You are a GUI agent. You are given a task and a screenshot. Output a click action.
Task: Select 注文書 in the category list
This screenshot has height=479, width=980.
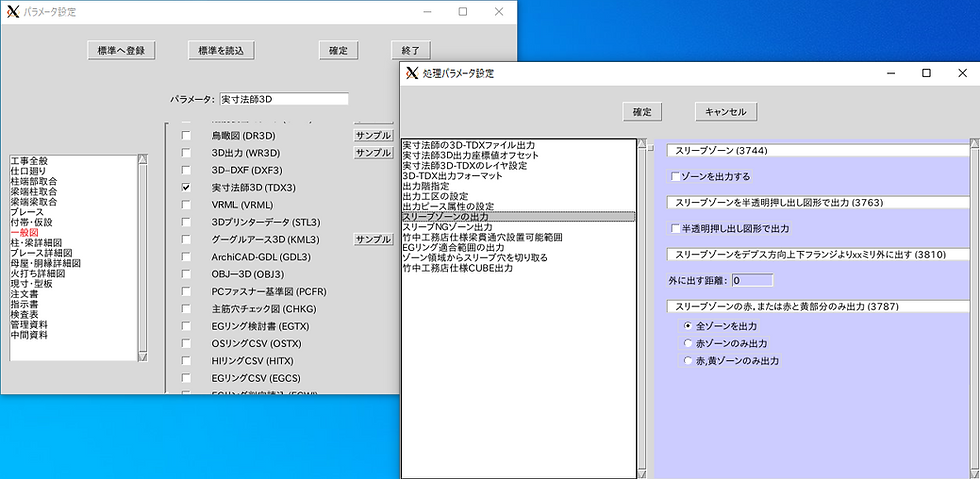point(24,293)
